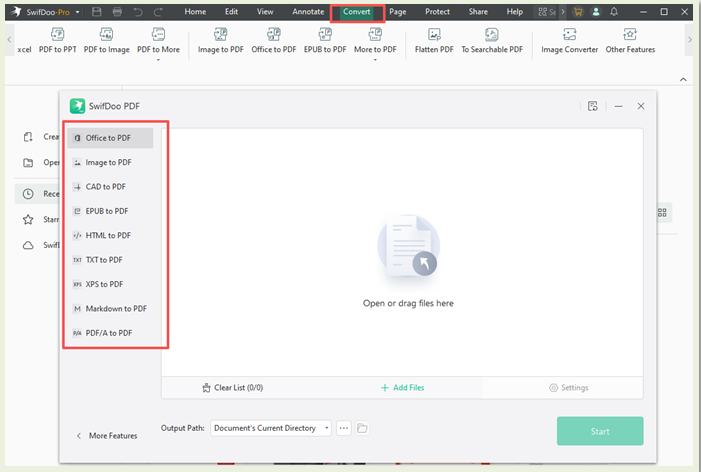Image resolution: width=701 pixels, height=472 pixels.
Task: Go to the Annotate tab
Action: (x=308, y=12)
